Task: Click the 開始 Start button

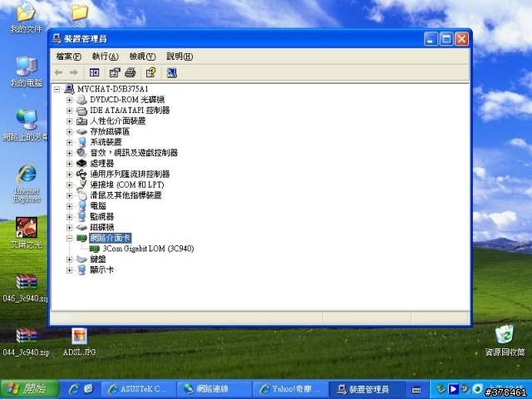Action: pos(30,388)
